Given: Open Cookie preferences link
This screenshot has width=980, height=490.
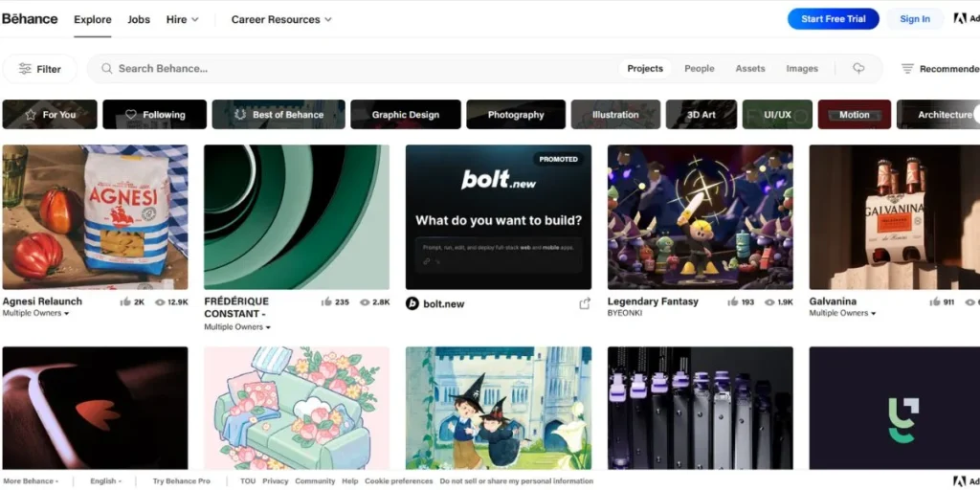Looking at the screenshot, I should coord(399,481).
